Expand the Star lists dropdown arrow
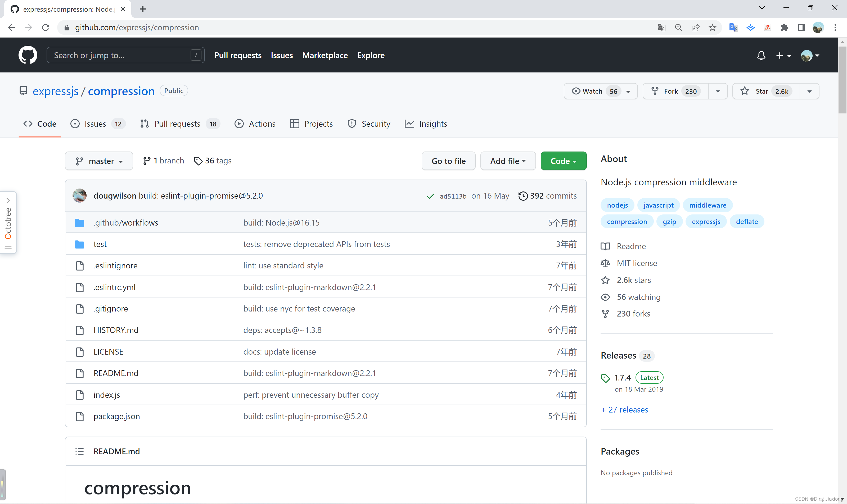This screenshot has width=847, height=504. tap(809, 91)
